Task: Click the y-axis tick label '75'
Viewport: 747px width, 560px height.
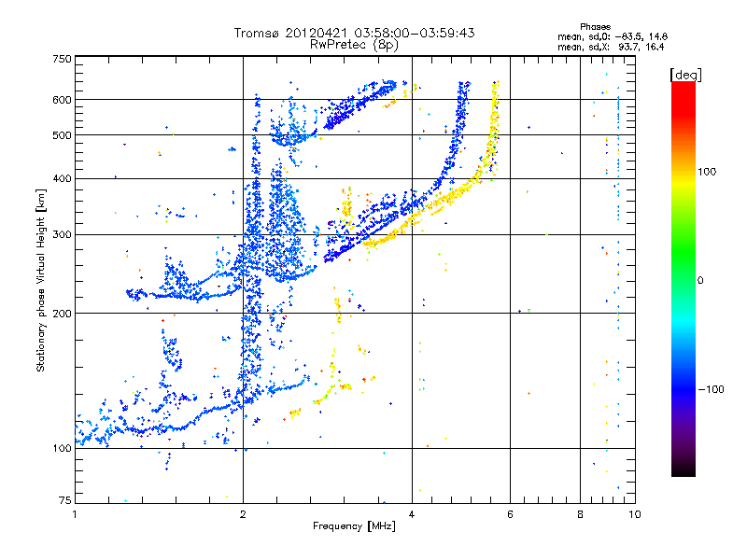Action: tap(65, 500)
